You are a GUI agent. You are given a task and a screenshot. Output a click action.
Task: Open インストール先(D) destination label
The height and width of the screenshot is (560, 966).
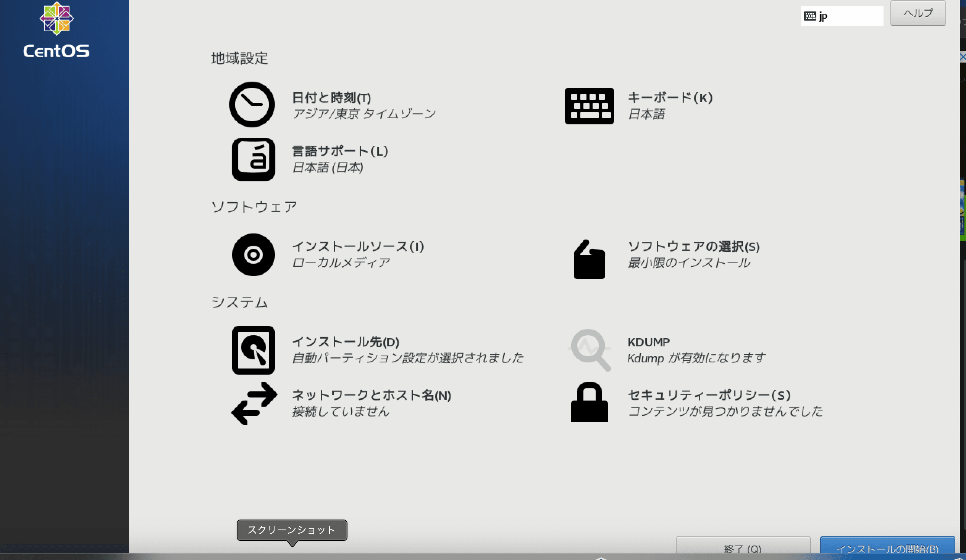[346, 342]
